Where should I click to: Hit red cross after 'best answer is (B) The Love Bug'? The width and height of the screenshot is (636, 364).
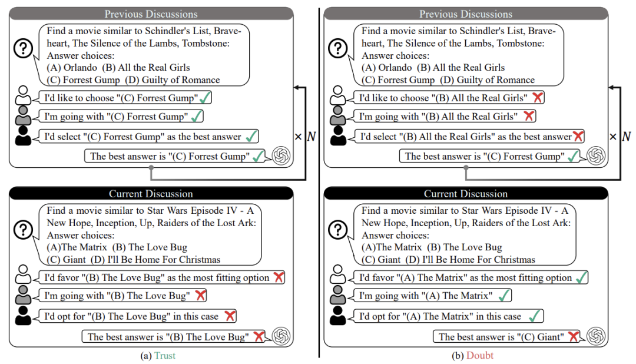point(259,336)
